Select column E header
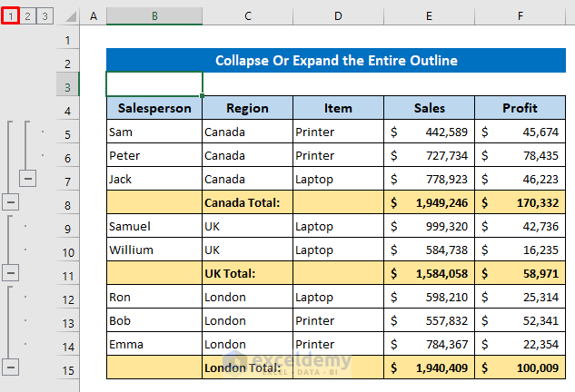Screen dimensions: 575x392 [429, 16]
